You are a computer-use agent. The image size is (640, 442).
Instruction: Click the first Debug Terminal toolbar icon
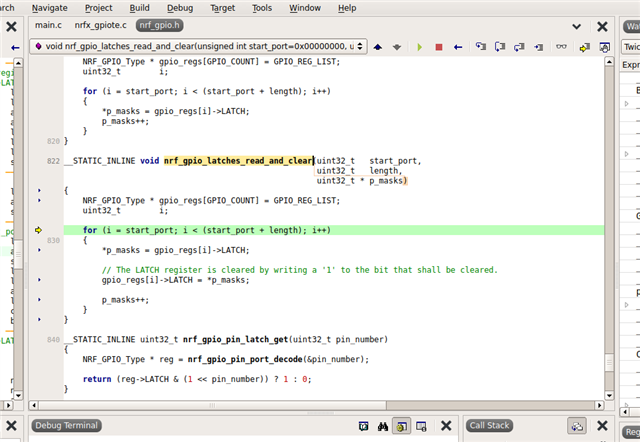(363, 426)
